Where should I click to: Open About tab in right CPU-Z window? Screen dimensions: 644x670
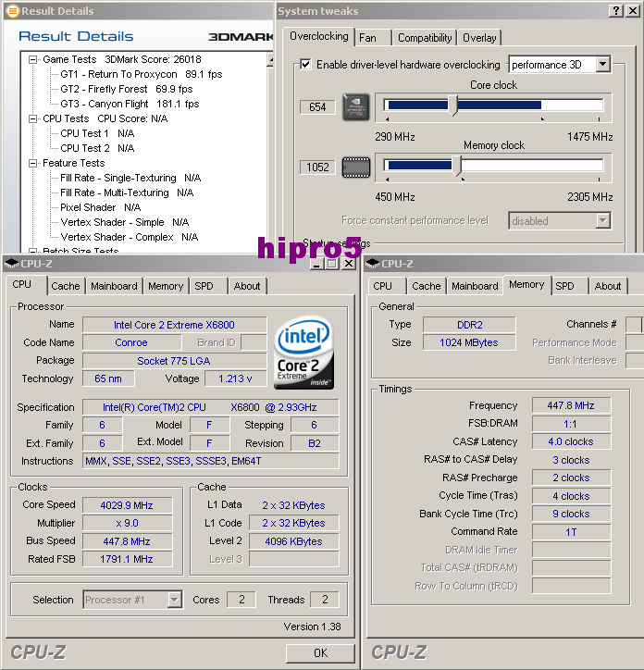pos(608,286)
